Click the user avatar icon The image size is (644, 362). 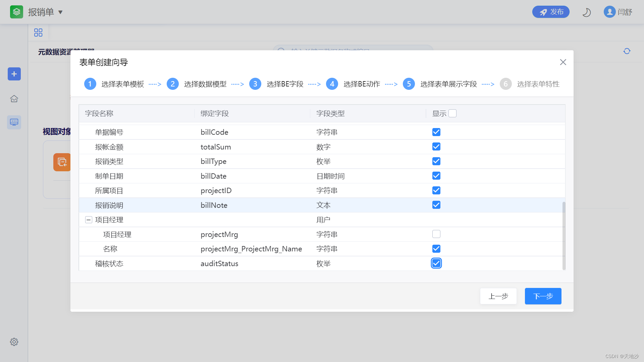(609, 12)
